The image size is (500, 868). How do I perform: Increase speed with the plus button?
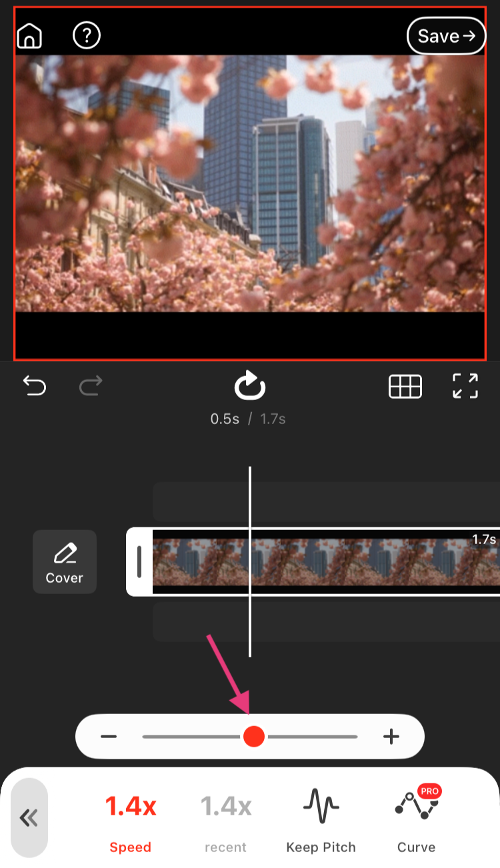click(x=391, y=737)
